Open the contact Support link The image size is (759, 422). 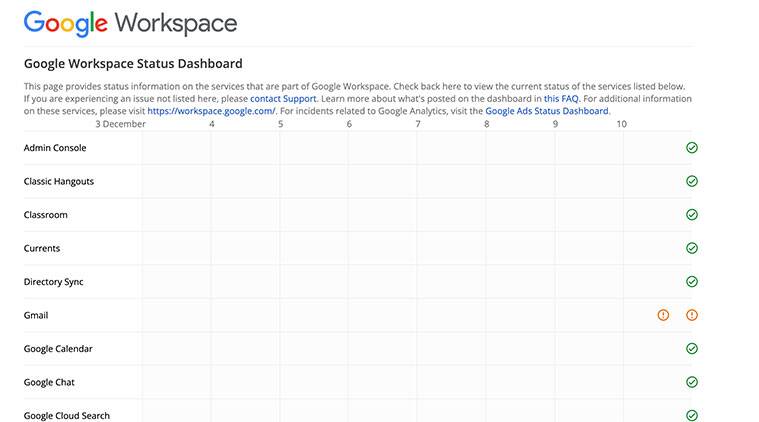click(x=283, y=99)
